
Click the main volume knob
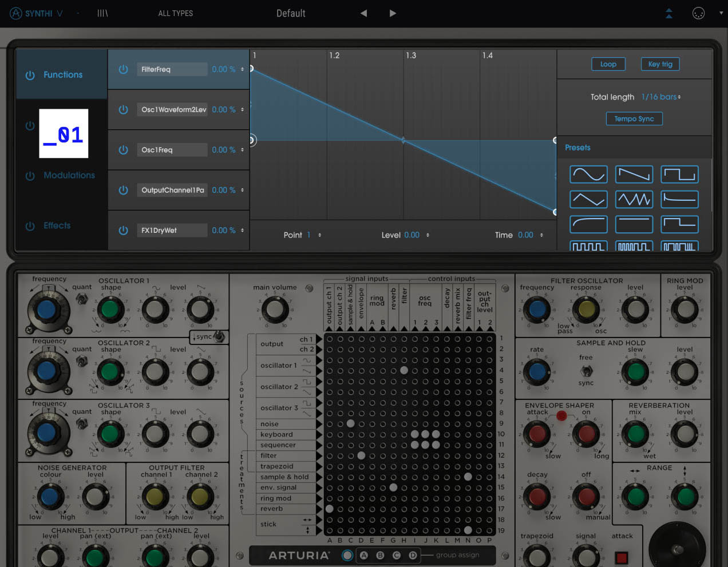(x=275, y=310)
